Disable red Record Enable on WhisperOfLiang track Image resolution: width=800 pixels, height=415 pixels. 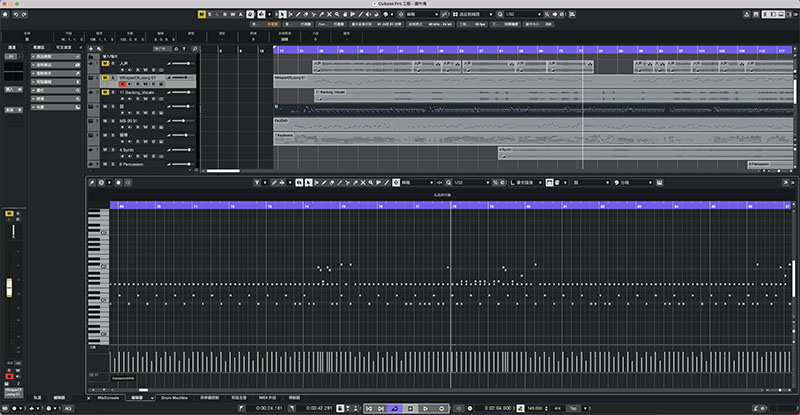122,84
